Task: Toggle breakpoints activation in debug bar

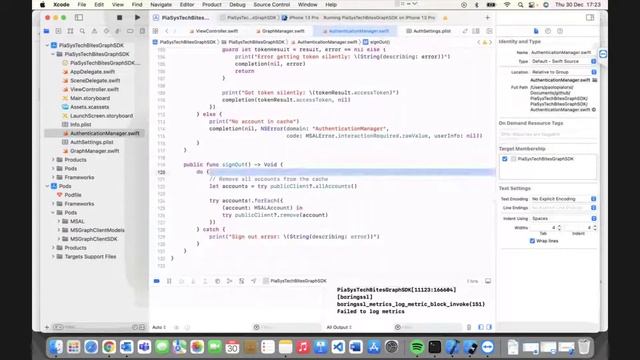Action: pyautogui.click(x=157, y=281)
